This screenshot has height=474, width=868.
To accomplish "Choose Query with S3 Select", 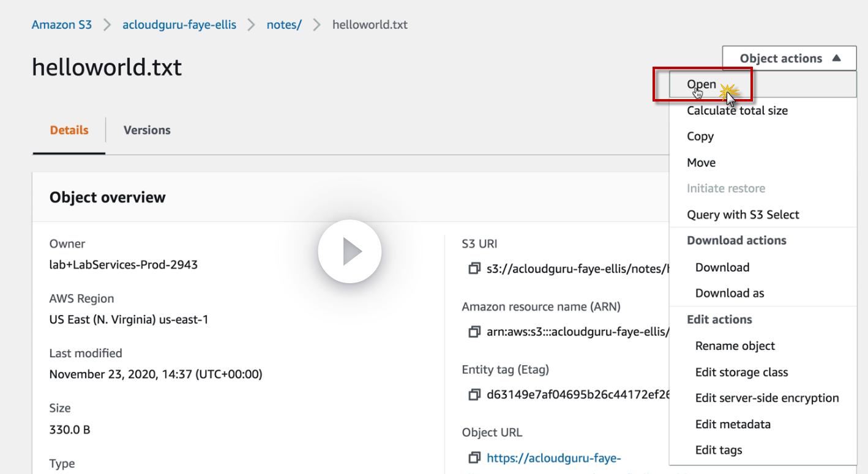I will [x=763, y=215].
